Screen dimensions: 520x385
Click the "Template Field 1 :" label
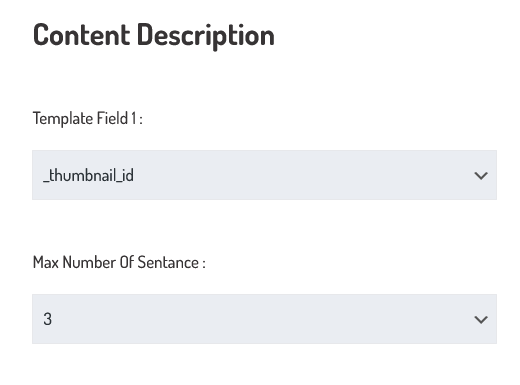88,119
